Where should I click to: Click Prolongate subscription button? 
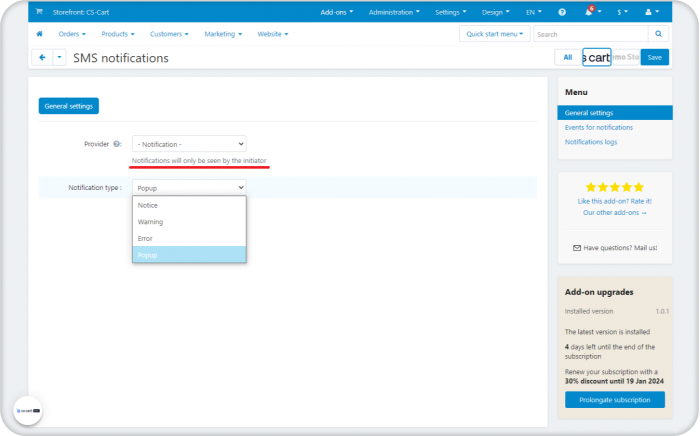pos(615,400)
